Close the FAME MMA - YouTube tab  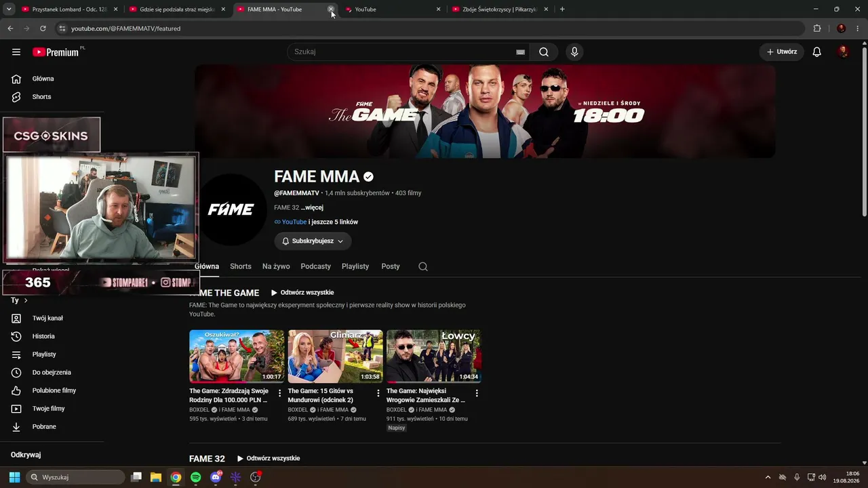point(331,9)
